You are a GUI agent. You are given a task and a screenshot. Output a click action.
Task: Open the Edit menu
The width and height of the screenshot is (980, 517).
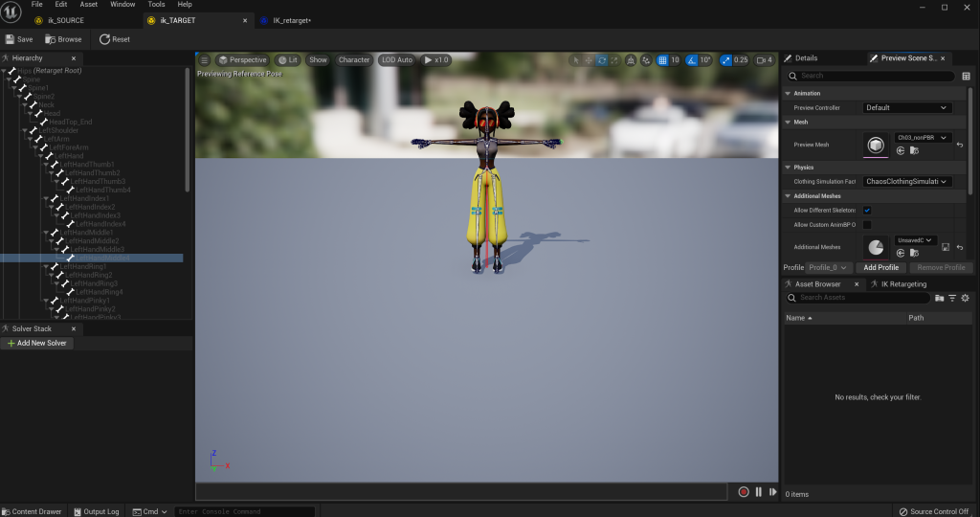[x=60, y=5]
